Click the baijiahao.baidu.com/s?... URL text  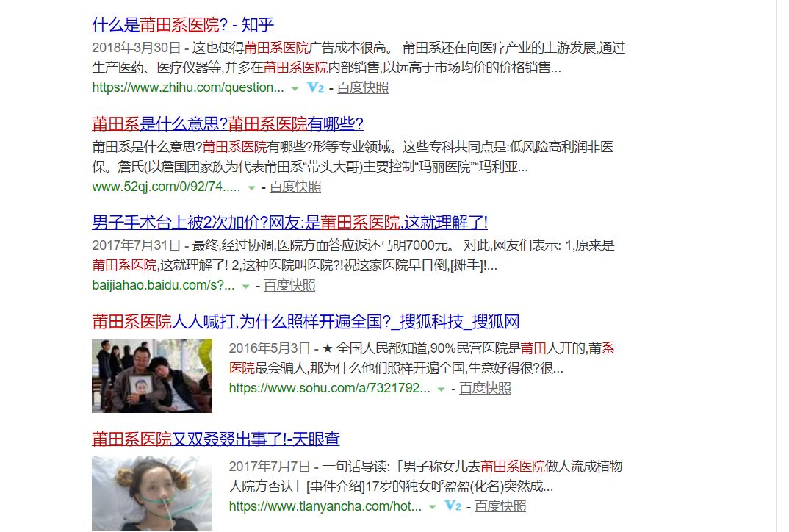(x=164, y=285)
